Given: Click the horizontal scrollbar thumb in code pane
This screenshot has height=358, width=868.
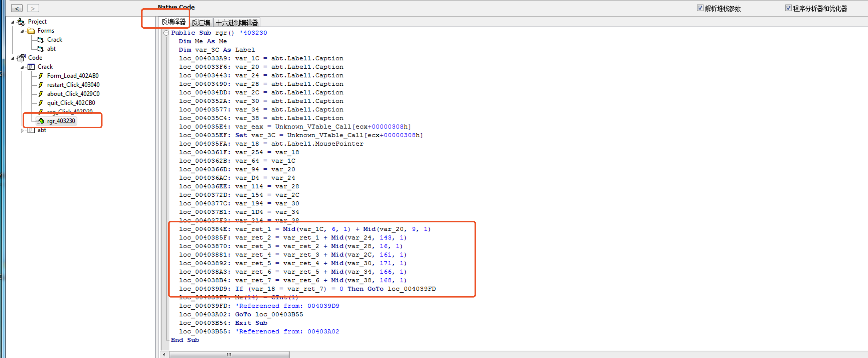Looking at the screenshot, I should [x=229, y=354].
